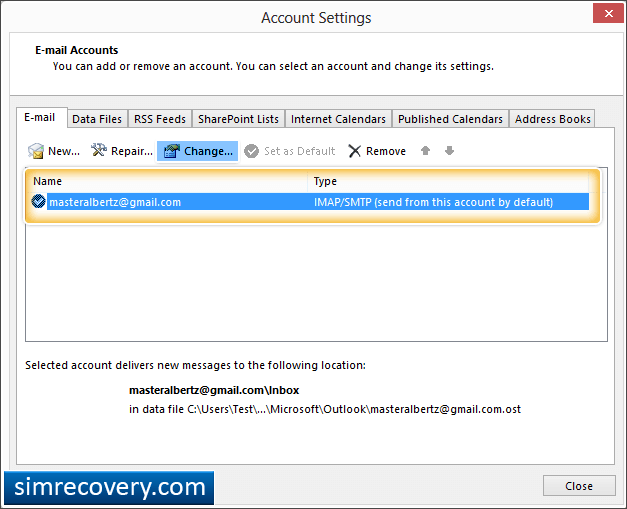Open the Data Files tab
The image size is (627, 509).
click(97, 119)
